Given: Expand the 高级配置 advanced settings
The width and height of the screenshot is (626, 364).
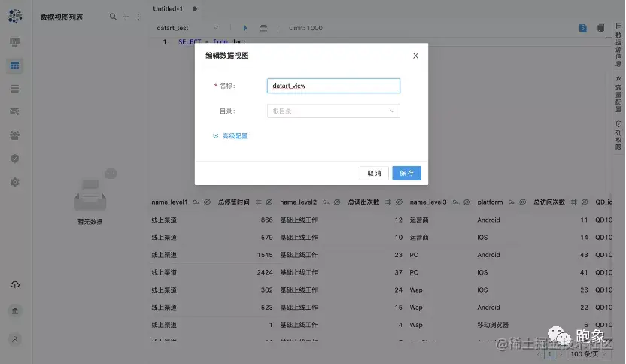Looking at the screenshot, I should tap(230, 136).
